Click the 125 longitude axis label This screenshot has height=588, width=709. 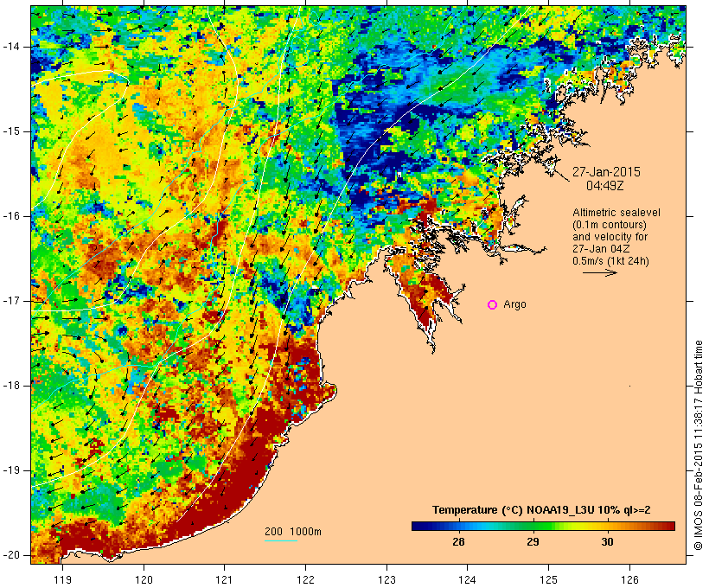pos(549,580)
